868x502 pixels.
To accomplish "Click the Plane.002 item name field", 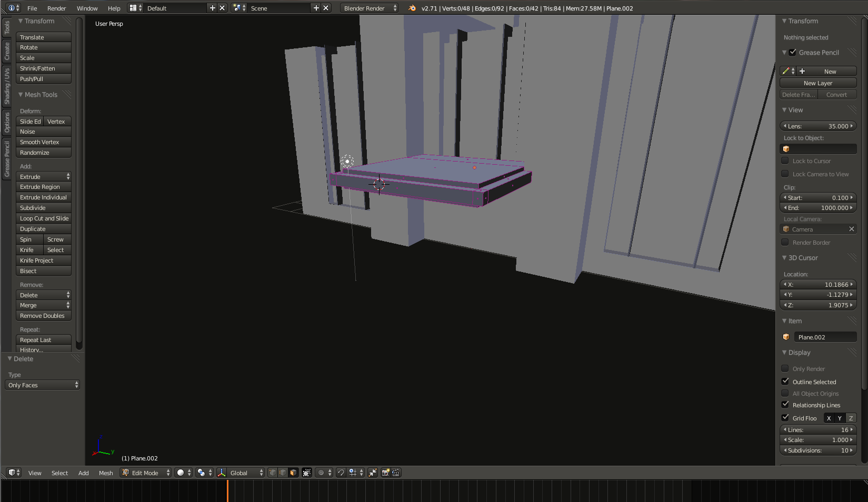I will click(824, 337).
